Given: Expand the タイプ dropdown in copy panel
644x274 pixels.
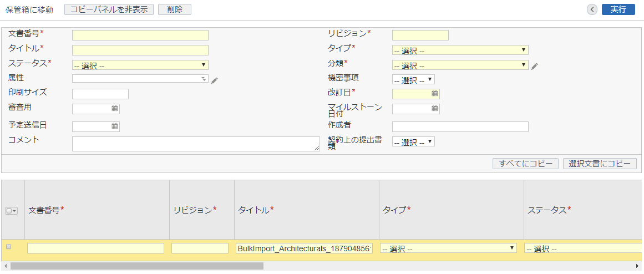Looking at the screenshot, I should tap(460, 50).
